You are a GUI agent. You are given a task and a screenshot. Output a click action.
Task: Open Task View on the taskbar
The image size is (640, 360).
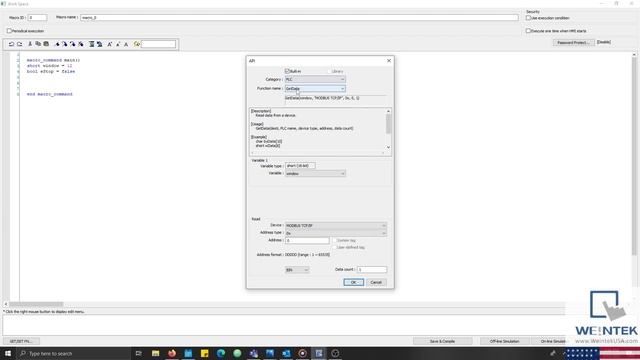pyautogui.click(x=138, y=353)
